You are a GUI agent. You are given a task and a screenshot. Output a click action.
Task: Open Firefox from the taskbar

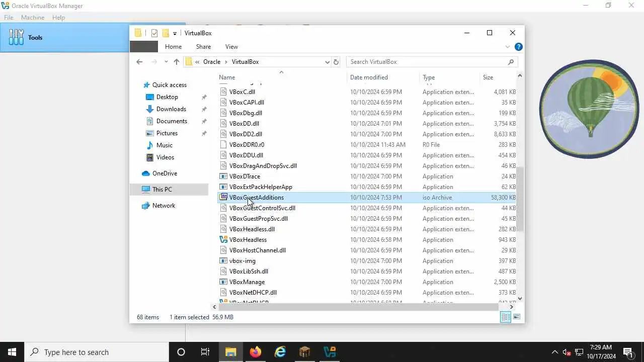(x=256, y=352)
